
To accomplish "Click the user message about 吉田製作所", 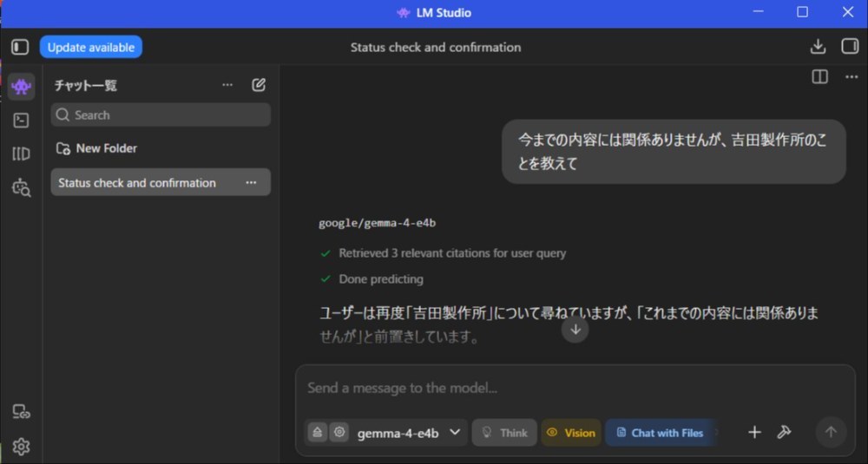I will [x=674, y=152].
